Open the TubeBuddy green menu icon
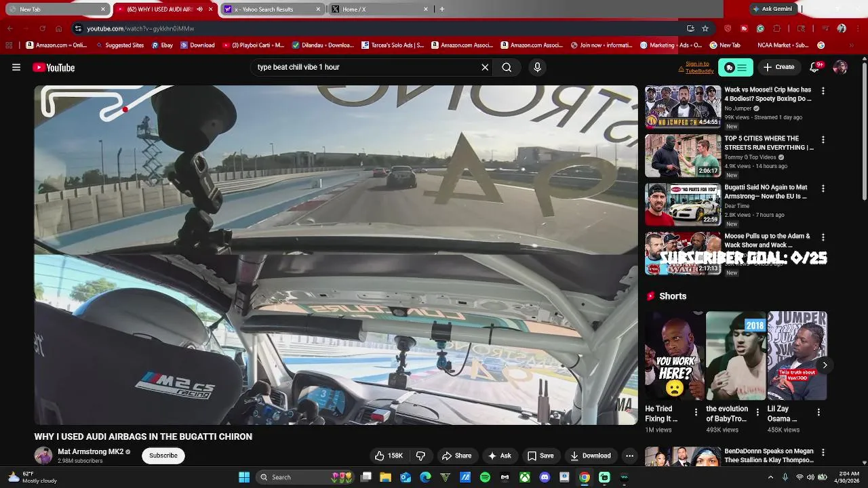 (736, 67)
